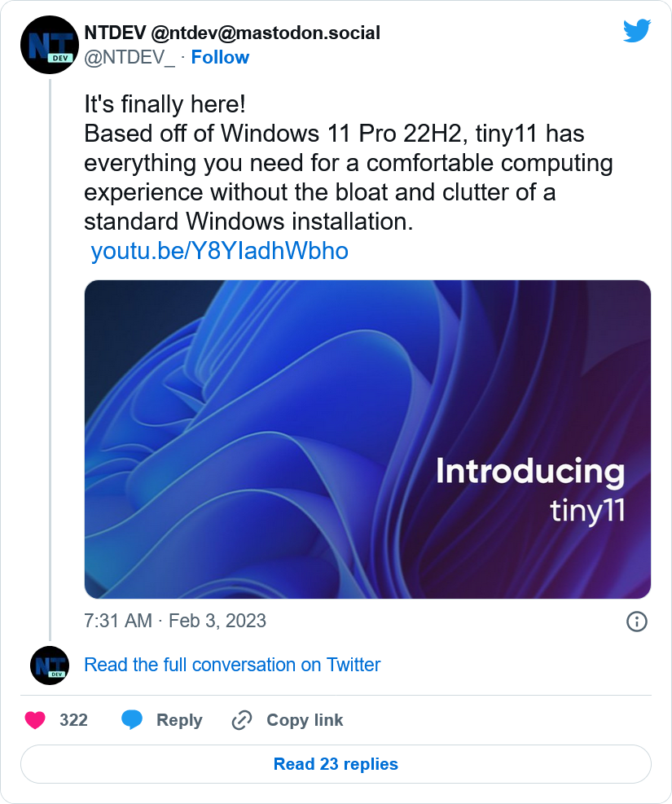This screenshot has width=672, height=804.
Task: Open the NTDEV profile avatar at top
Action: click(x=50, y=45)
